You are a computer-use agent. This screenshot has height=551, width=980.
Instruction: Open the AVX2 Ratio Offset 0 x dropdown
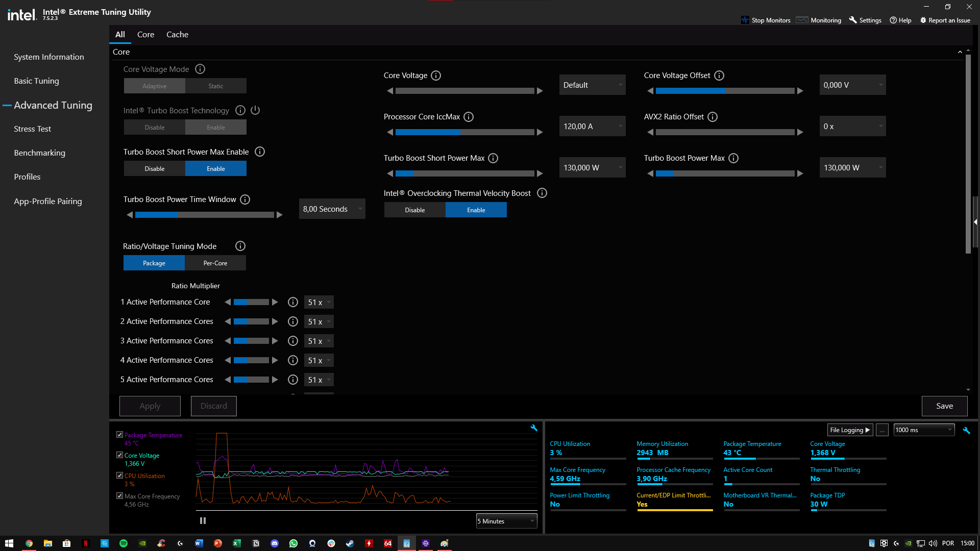click(x=853, y=126)
